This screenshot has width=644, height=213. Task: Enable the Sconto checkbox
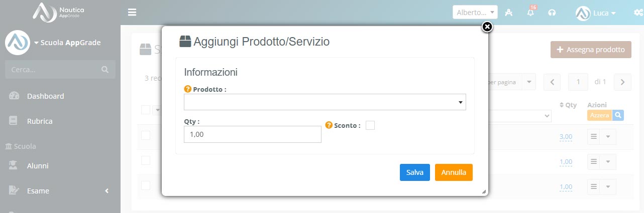370,125
